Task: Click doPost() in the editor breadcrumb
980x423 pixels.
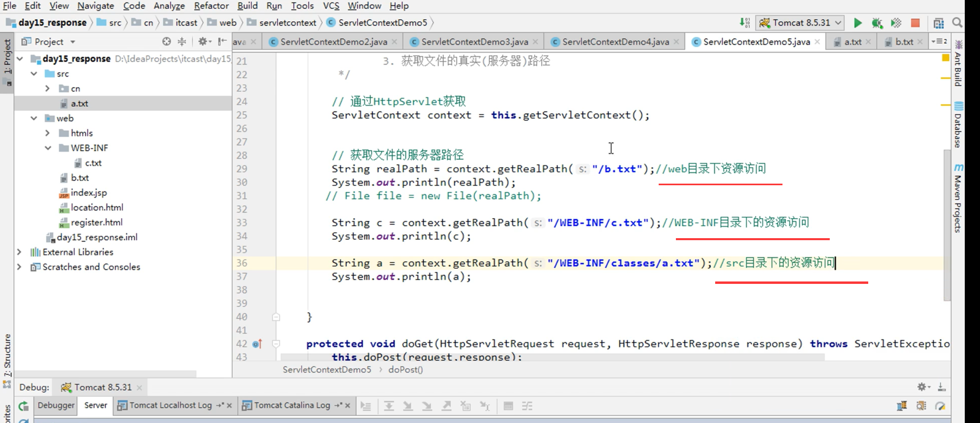Action: click(405, 370)
